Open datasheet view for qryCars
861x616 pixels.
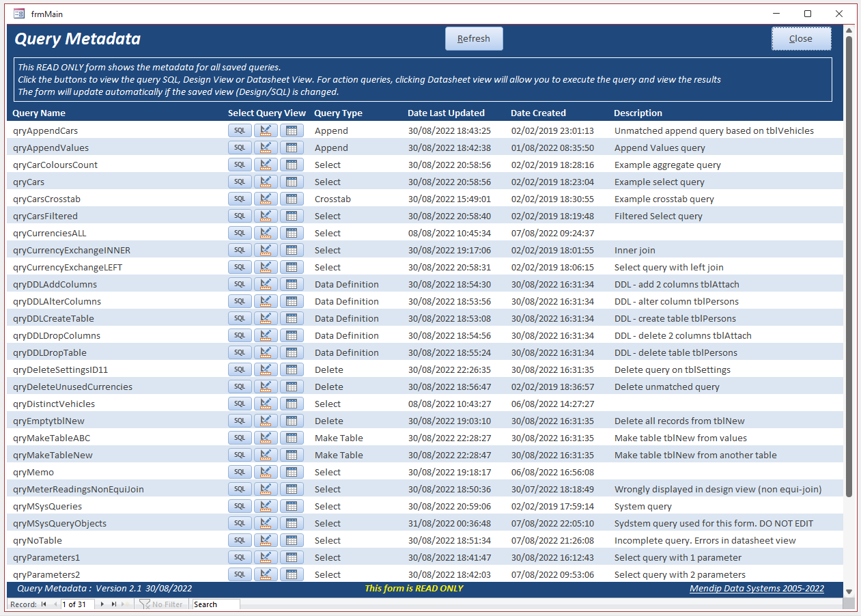coord(292,182)
